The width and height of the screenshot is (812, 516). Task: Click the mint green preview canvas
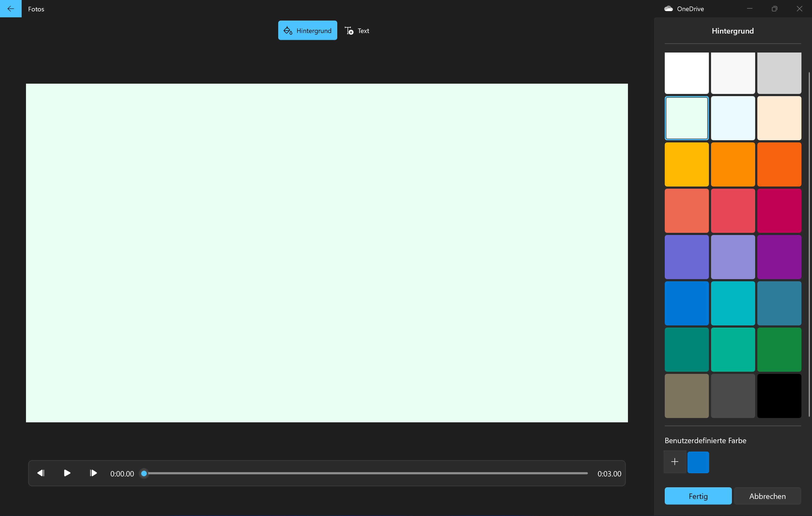[327, 253]
